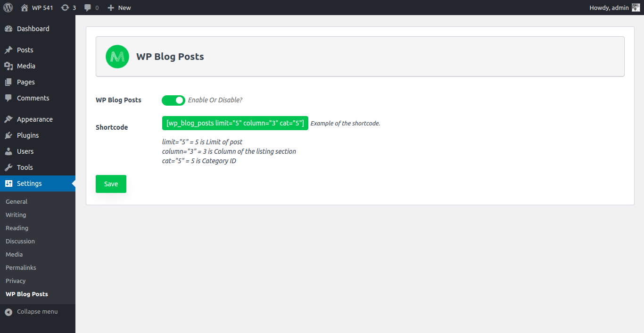Open the Dashboard menu label
Viewport: 644px width, 333px height.
33,29
